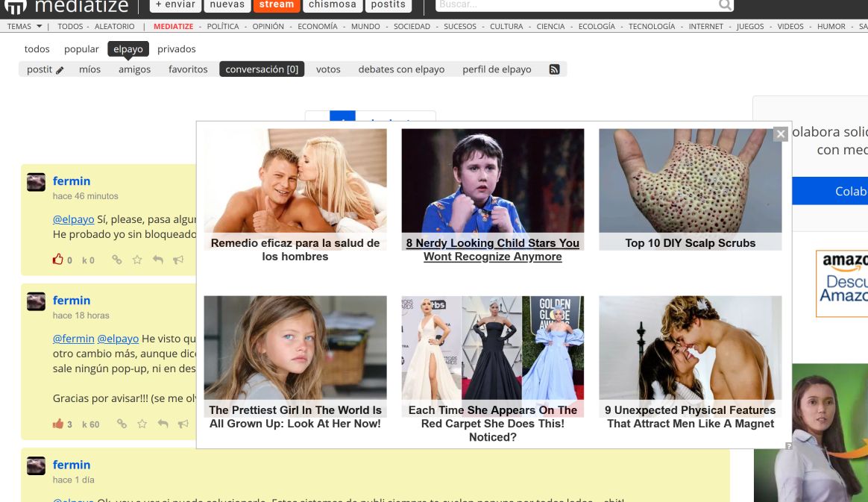Favorite the 46-minutes-ago post with star
The image size is (868, 502).
[137, 260]
